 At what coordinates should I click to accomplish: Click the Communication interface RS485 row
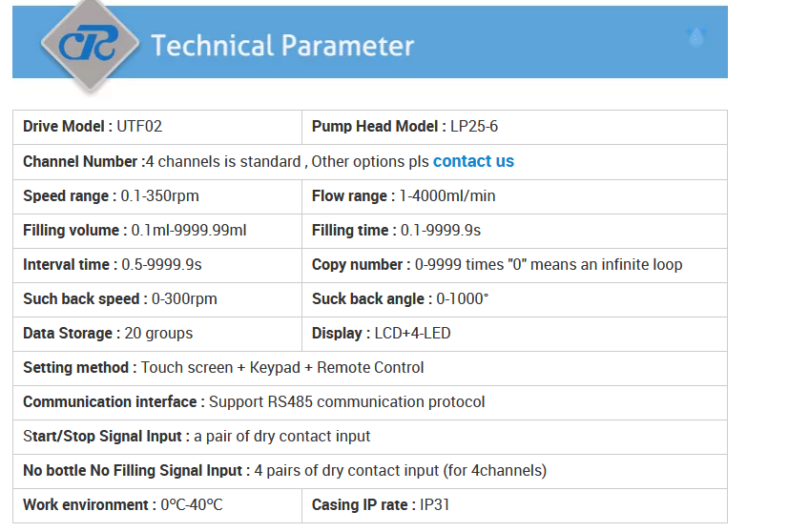(370, 402)
